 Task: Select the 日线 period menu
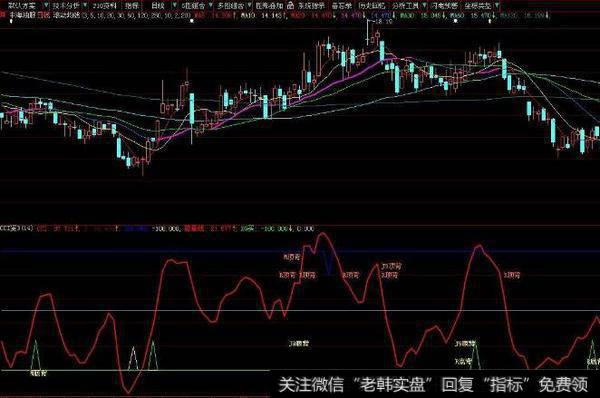point(158,6)
